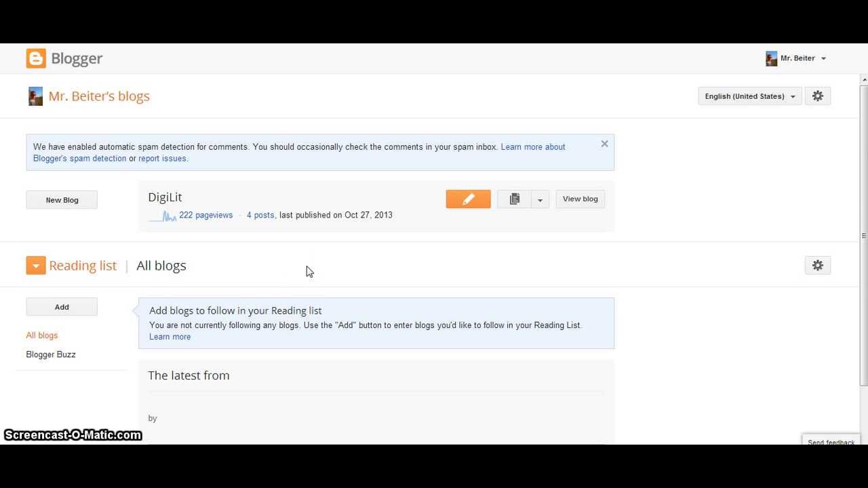
Task: Select All blogs in the sidebar
Action: (42, 335)
